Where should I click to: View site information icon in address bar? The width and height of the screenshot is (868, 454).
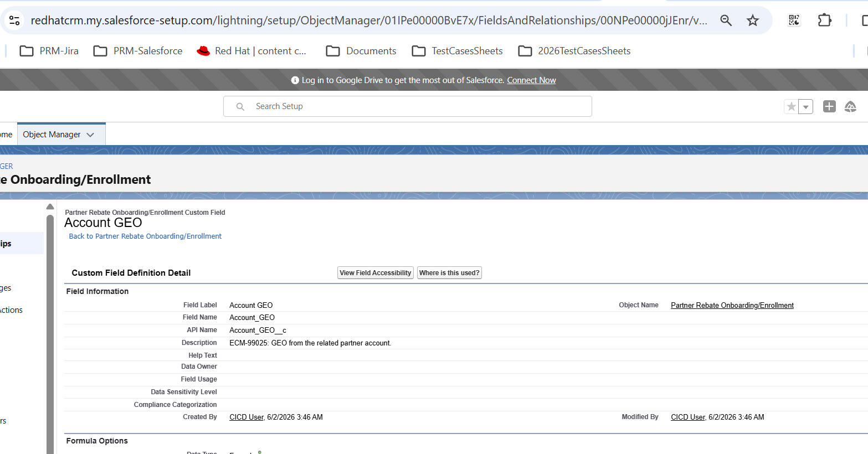pos(15,20)
